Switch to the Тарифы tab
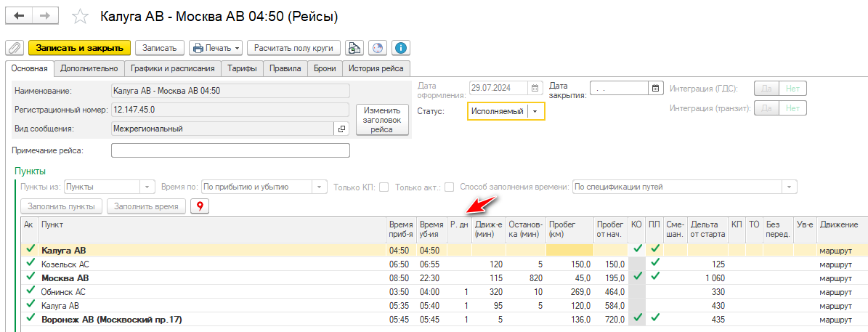The image size is (868, 332). point(241,69)
